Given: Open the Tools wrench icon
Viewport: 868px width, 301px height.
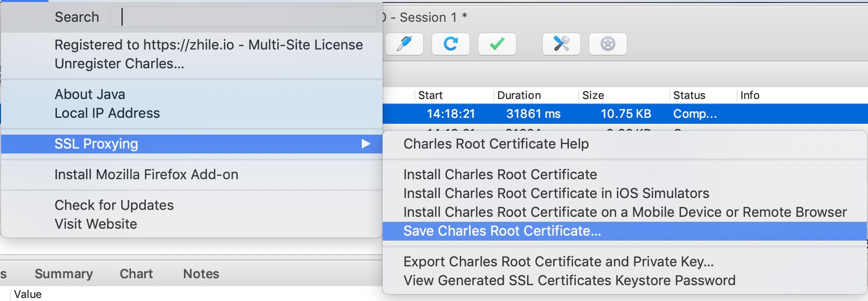Looking at the screenshot, I should click(561, 44).
